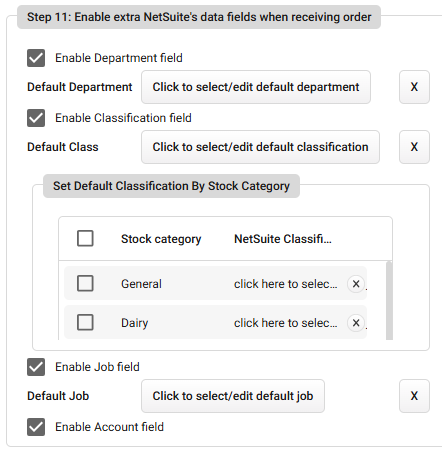Tick the Dairy stock category checkbox
The image size is (442, 453).
[85, 322]
